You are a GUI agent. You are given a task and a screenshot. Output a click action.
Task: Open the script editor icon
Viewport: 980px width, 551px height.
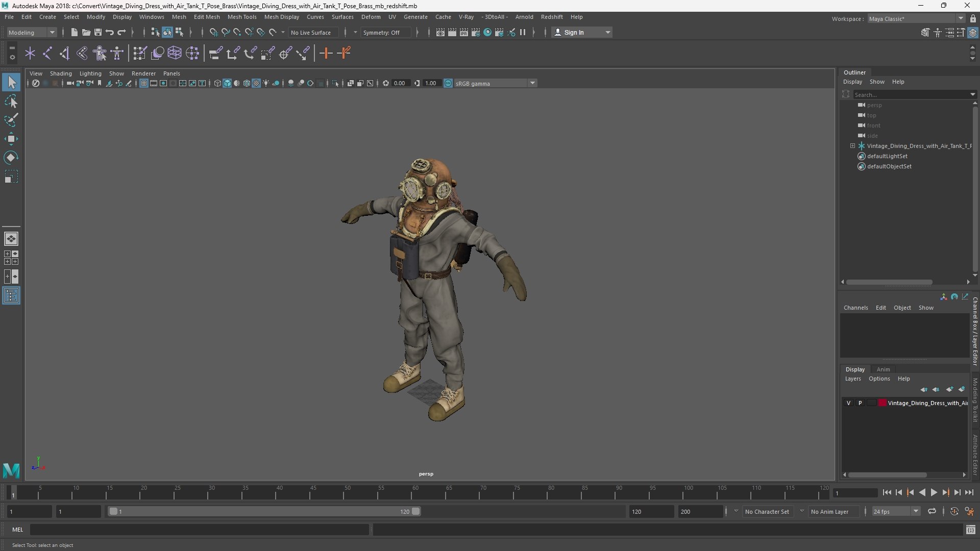(x=970, y=530)
